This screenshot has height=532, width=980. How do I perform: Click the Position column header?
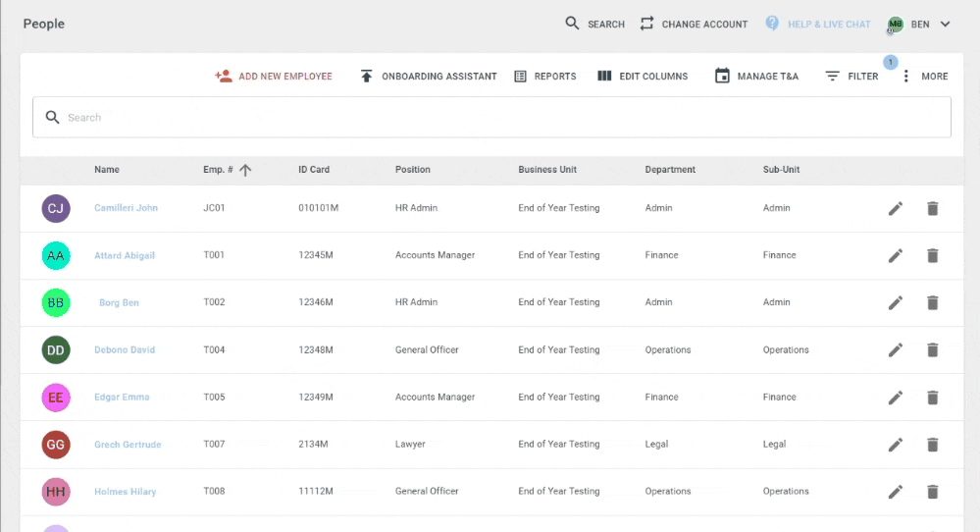412,170
